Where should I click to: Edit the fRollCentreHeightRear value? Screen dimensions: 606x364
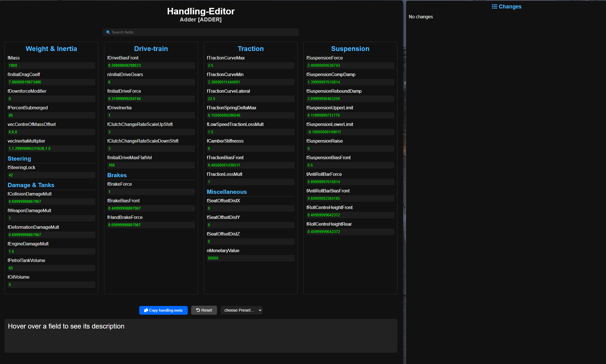pos(350,232)
